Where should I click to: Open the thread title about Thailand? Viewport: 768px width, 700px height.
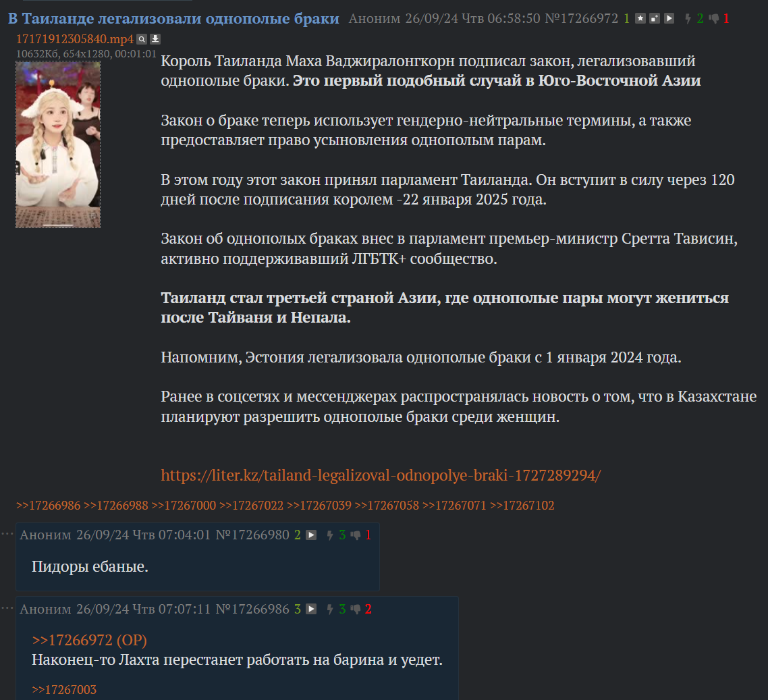click(173, 19)
